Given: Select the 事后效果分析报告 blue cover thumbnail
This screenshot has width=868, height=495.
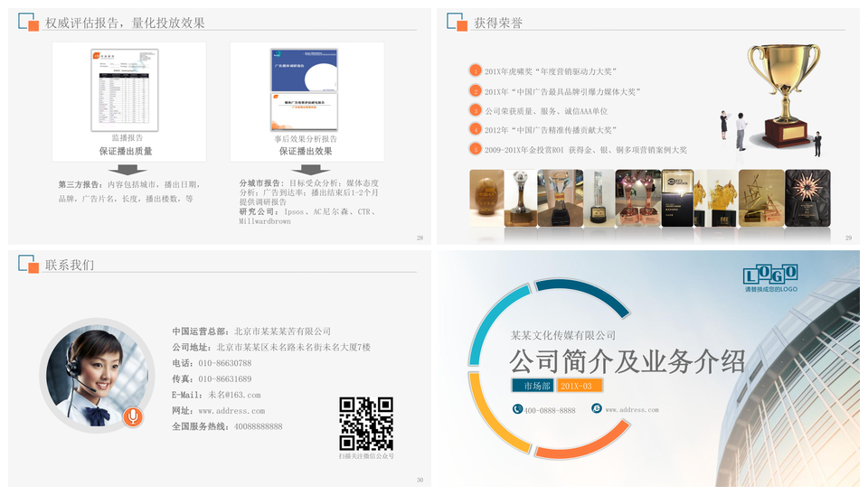Looking at the screenshot, I should [304, 70].
